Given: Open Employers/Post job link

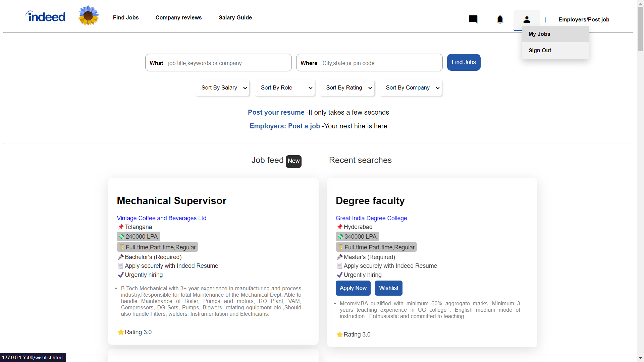Looking at the screenshot, I should 584,19.
